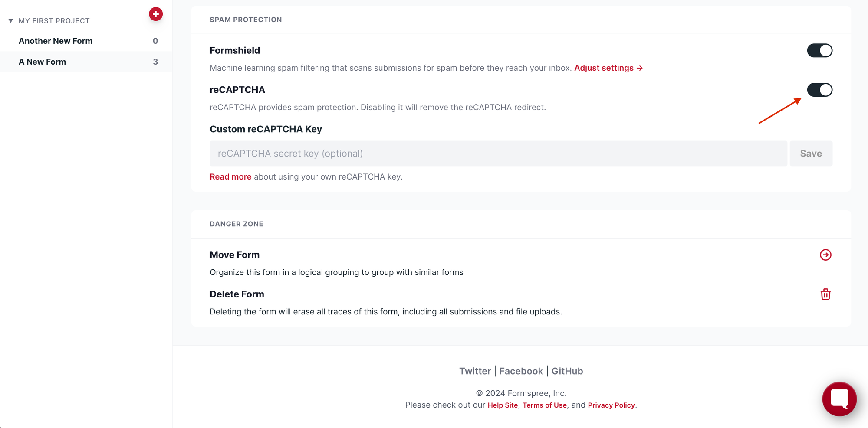Open the Terms of Use link
Image resolution: width=868 pixels, height=428 pixels.
[544, 405]
